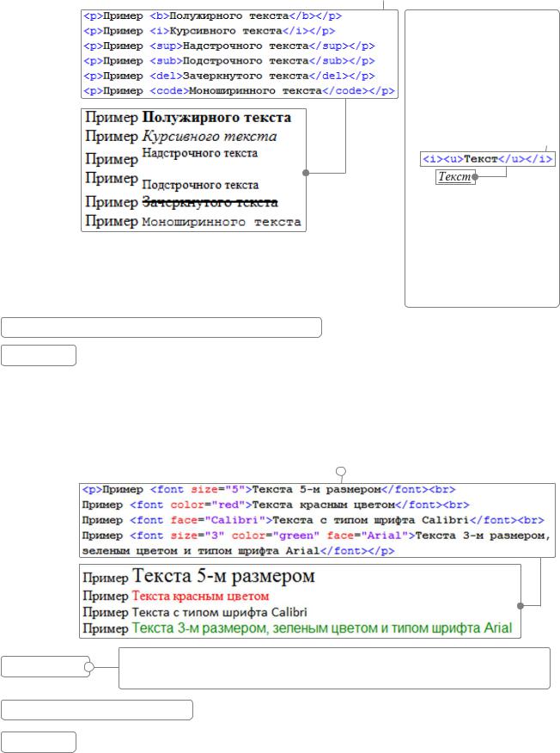This screenshot has width=560, height=753.
Task: Select code line with <i>Курсивного текста</i>
Action: pyautogui.click(x=210, y=31)
